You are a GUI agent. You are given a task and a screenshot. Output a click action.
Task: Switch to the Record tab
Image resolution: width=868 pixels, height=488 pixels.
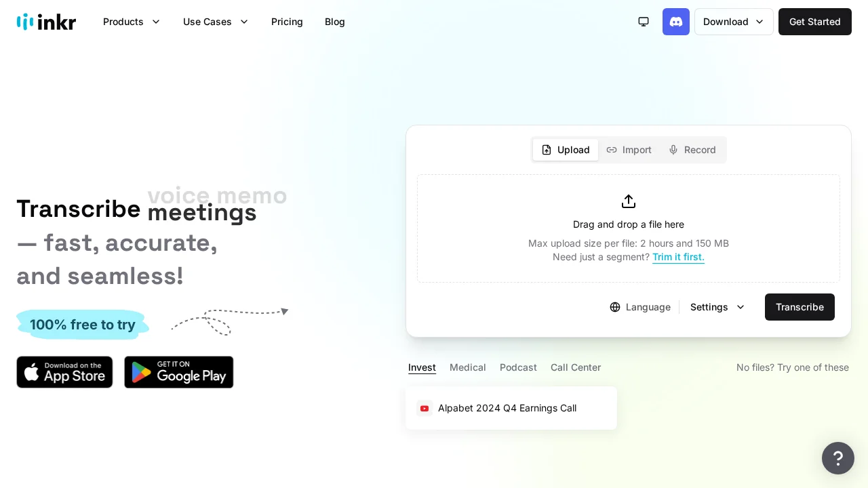[692, 150]
